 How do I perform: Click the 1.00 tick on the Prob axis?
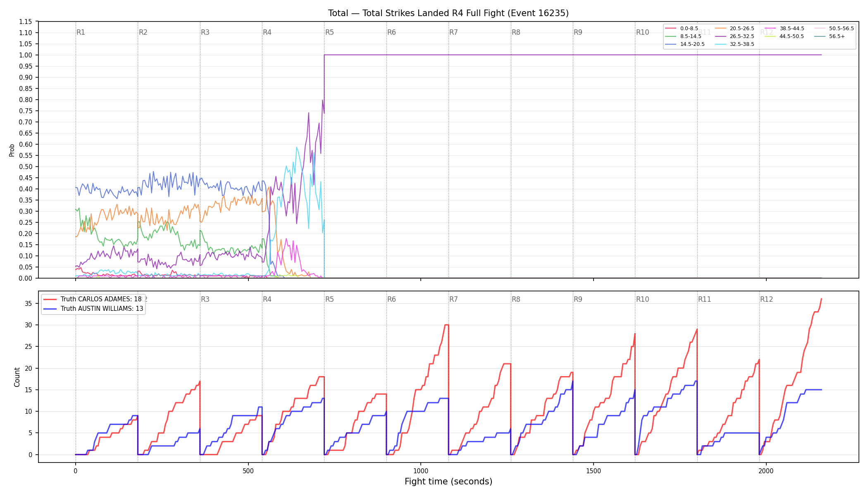tap(26, 55)
